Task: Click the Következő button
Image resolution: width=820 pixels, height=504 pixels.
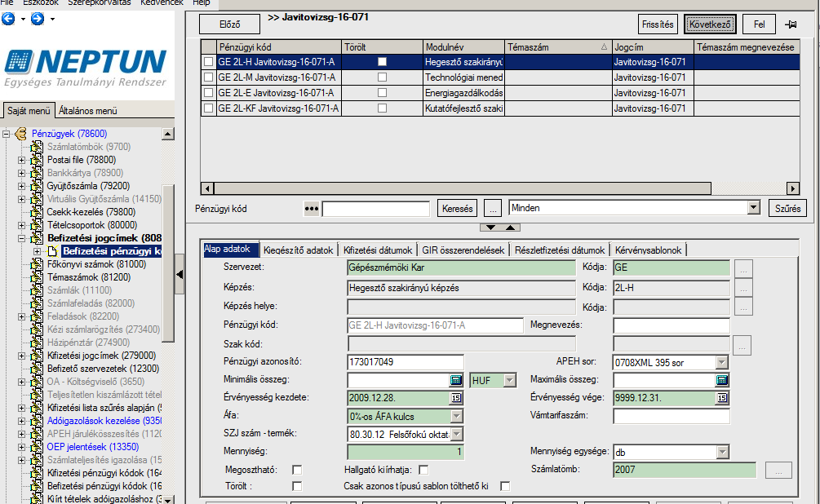Action: (710, 24)
